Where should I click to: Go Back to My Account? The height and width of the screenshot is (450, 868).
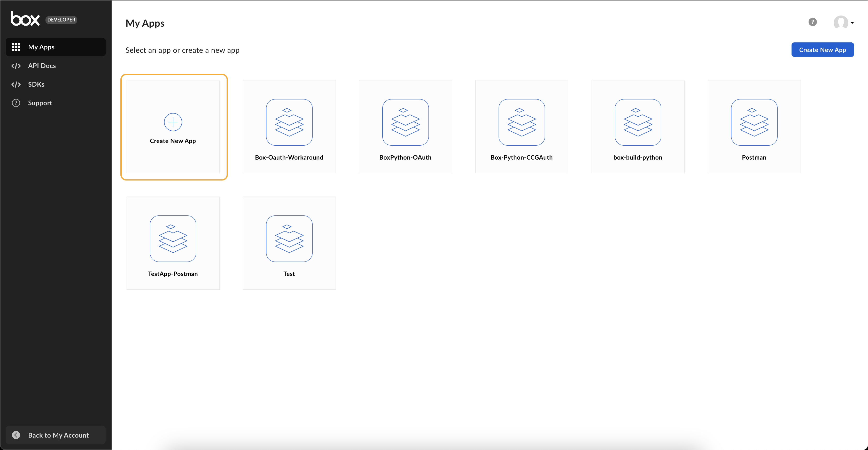click(x=58, y=435)
